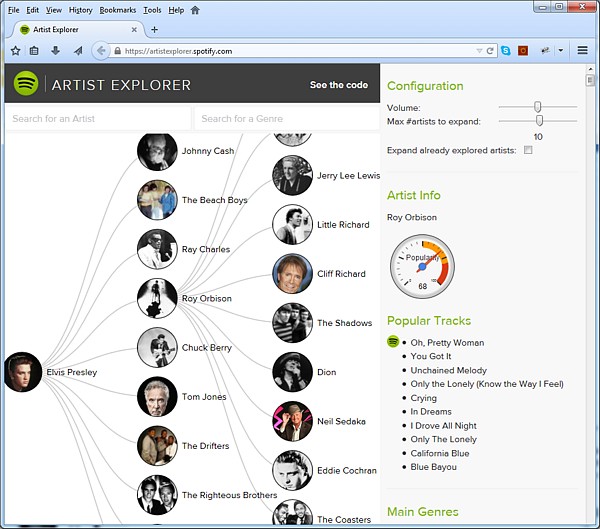Click the page scrollbar up arrow
Screen dimensions: 600x529
[x=590, y=69]
